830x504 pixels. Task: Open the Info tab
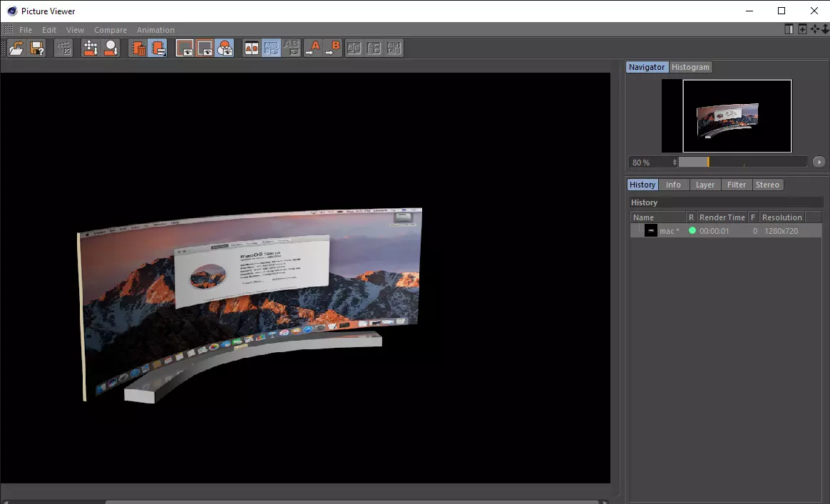click(673, 185)
